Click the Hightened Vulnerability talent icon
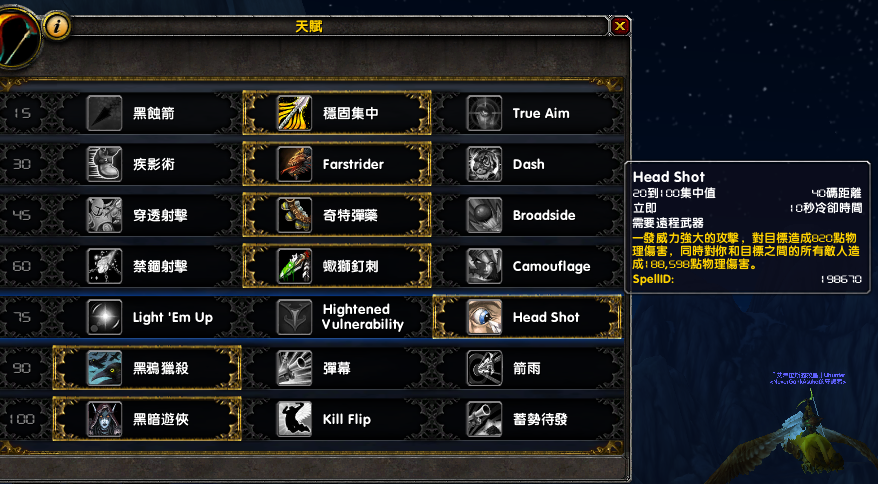This screenshot has height=484, width=878. point(295,317)
